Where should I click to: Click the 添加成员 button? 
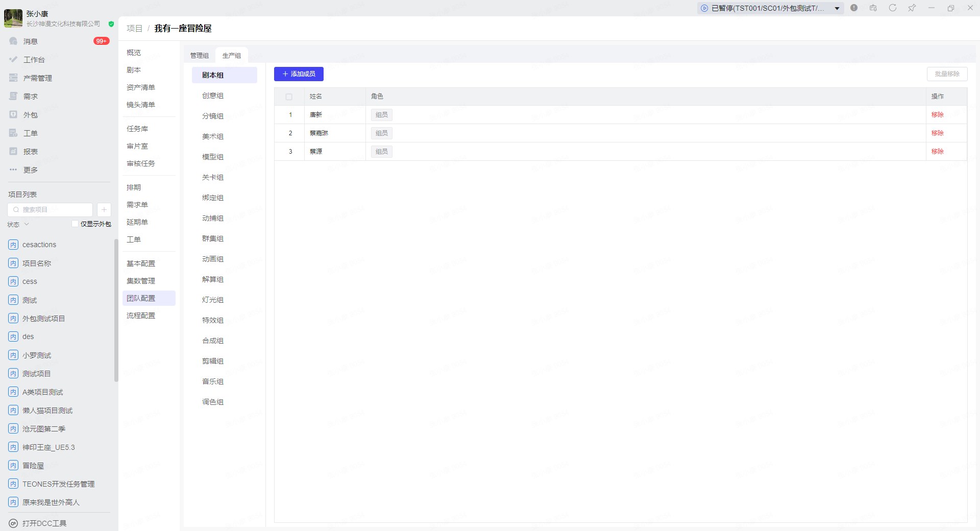tap(299, 74)
